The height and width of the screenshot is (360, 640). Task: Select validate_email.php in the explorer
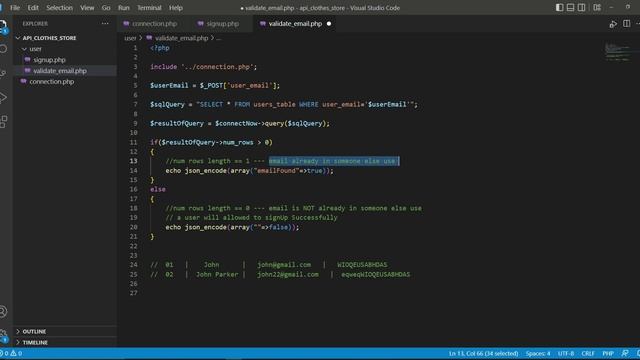coord(65,71)
